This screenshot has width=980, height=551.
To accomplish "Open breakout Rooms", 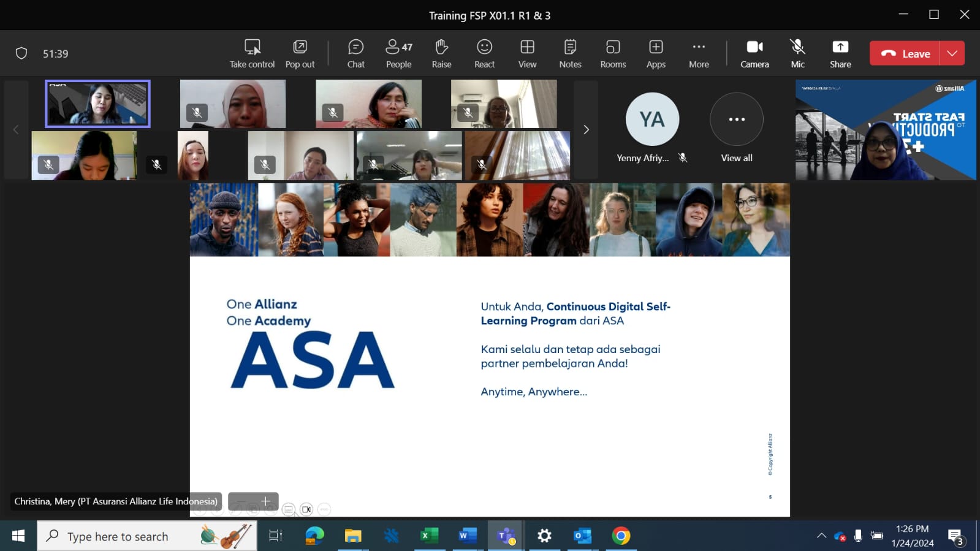I will coord(613,54).
